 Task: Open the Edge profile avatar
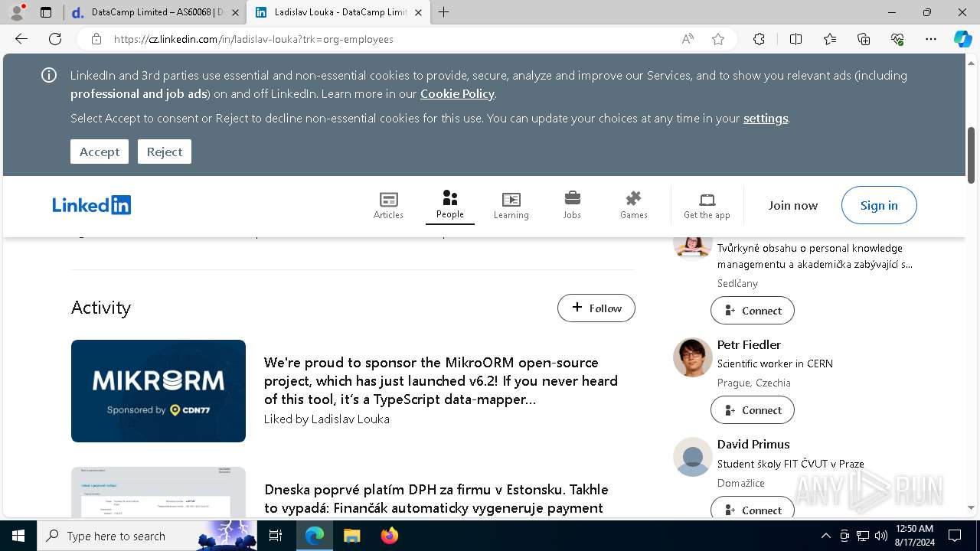pyautogui.click(x=17, y=12)
